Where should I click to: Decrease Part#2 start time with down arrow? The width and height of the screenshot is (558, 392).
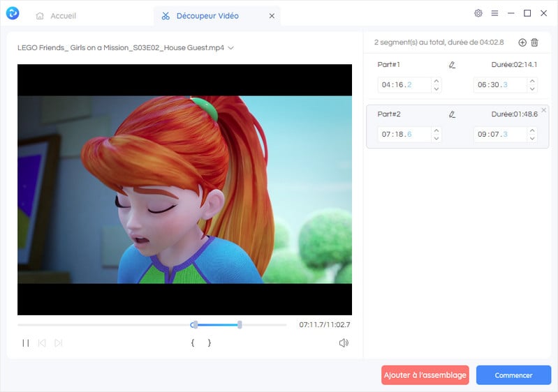[x=436, y=138]
